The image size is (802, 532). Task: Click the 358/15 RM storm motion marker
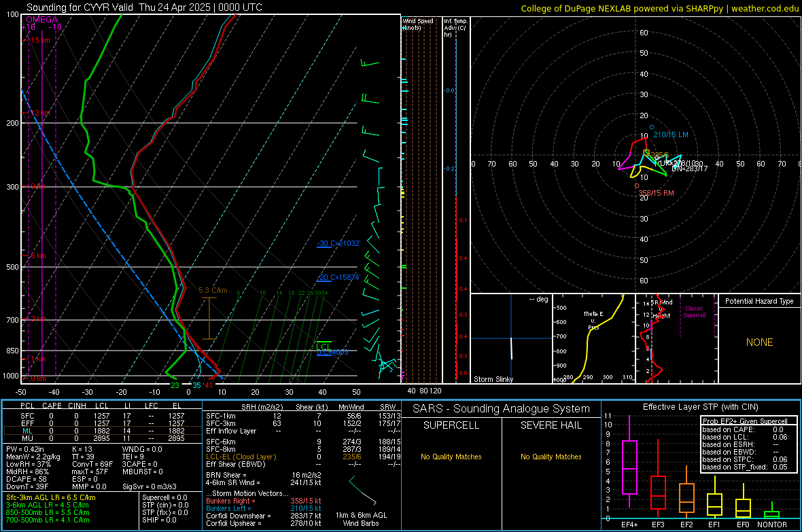pyautogui.click(x=637, y=185)
